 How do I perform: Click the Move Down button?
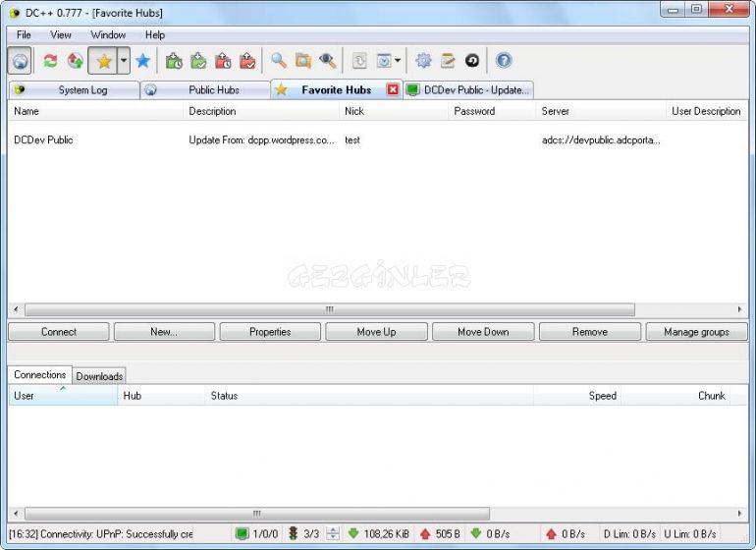483,332
